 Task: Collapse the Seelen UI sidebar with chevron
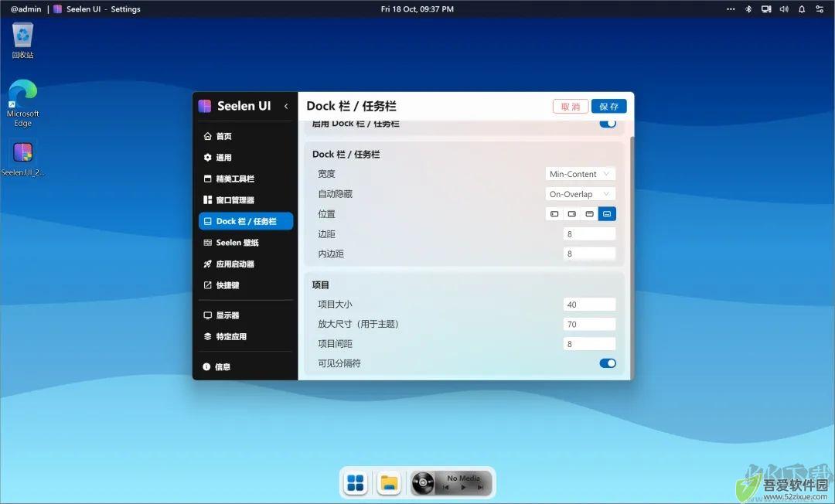[x=286, y=106]
